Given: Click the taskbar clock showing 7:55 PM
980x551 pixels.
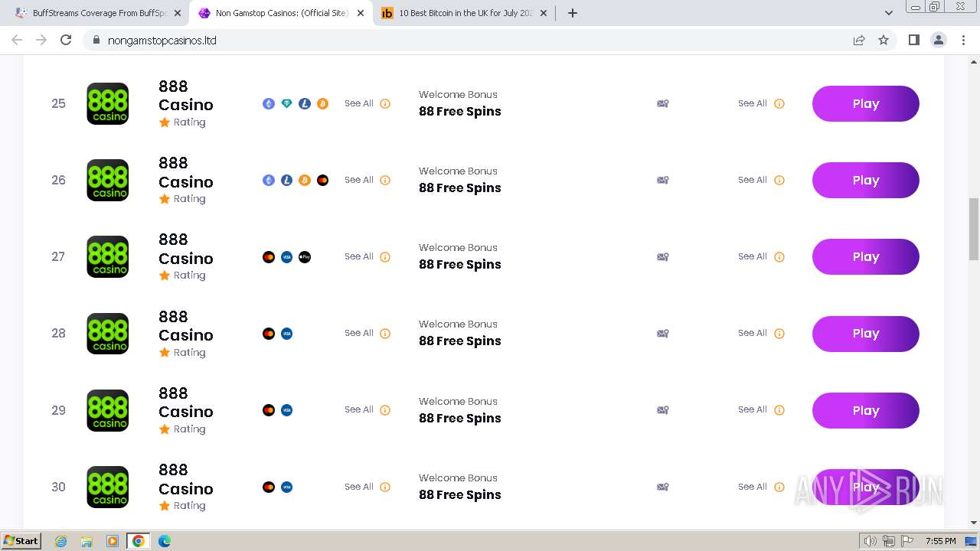Looking at the screenshot, I should (x=940, y=541).
